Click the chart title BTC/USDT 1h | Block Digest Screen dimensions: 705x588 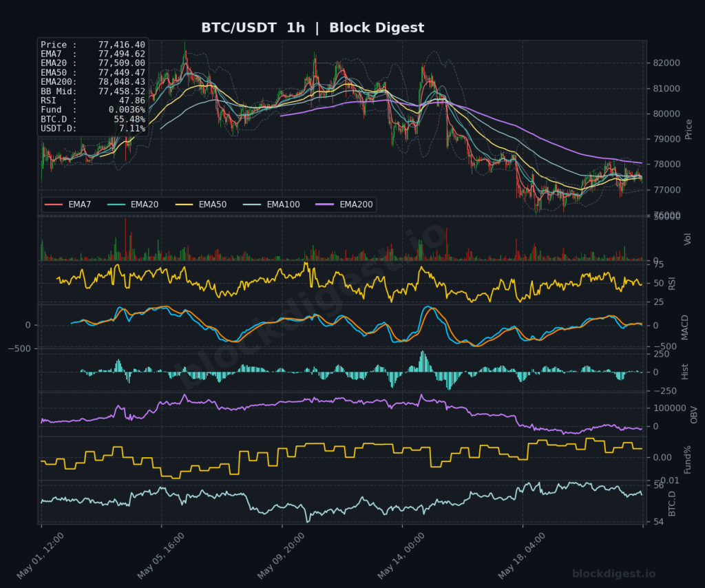[313, 28]
